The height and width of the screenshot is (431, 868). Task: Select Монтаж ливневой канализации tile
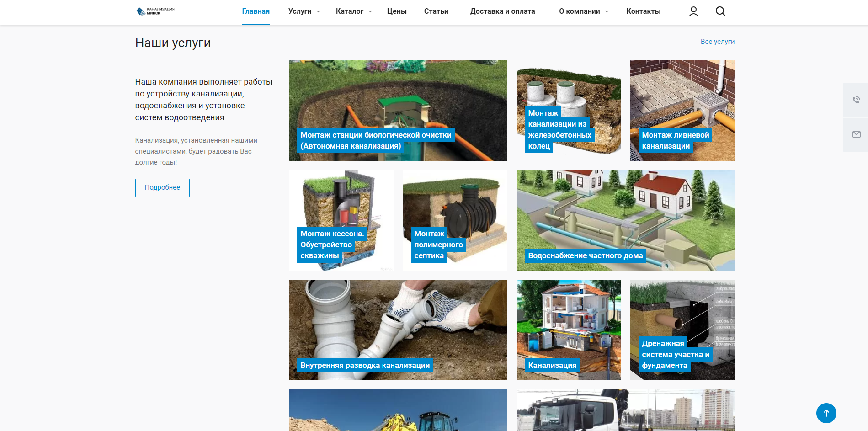[682, 111]
